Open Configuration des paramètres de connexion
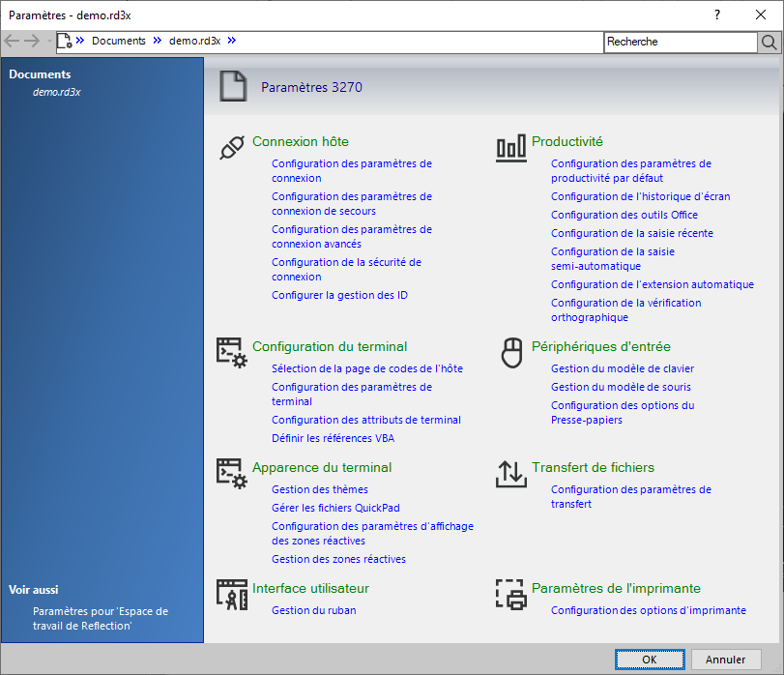Viewport: 784px width, 675px height. (352, 171)
